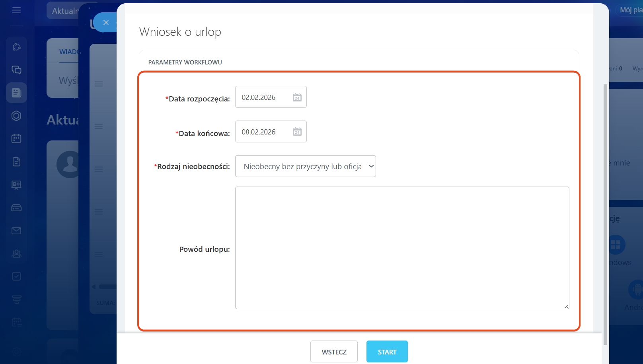Open the collaboration icon at top of sidebar
Viewport: 643px width, 364px height.
coord(16,47)
